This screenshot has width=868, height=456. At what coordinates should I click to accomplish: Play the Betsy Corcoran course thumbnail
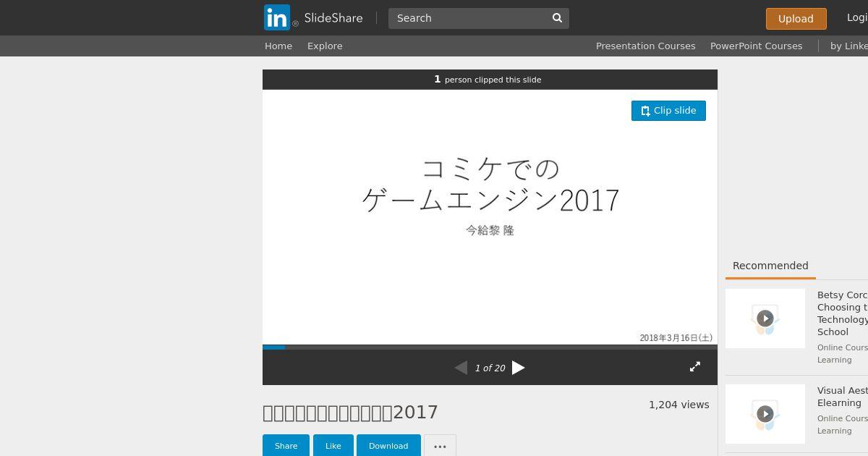[x=765, y=318]
